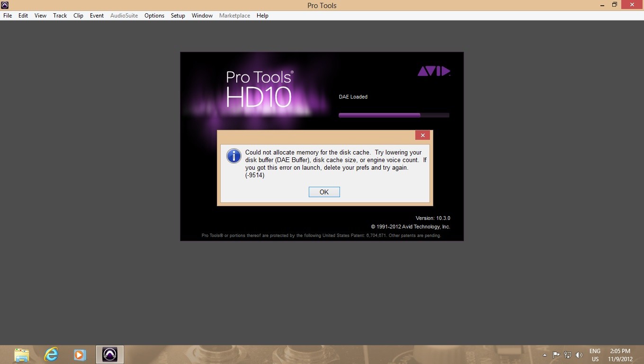Click OK in the error dialog
This screenshot has width=644, height=364.
tap(324, 192)
